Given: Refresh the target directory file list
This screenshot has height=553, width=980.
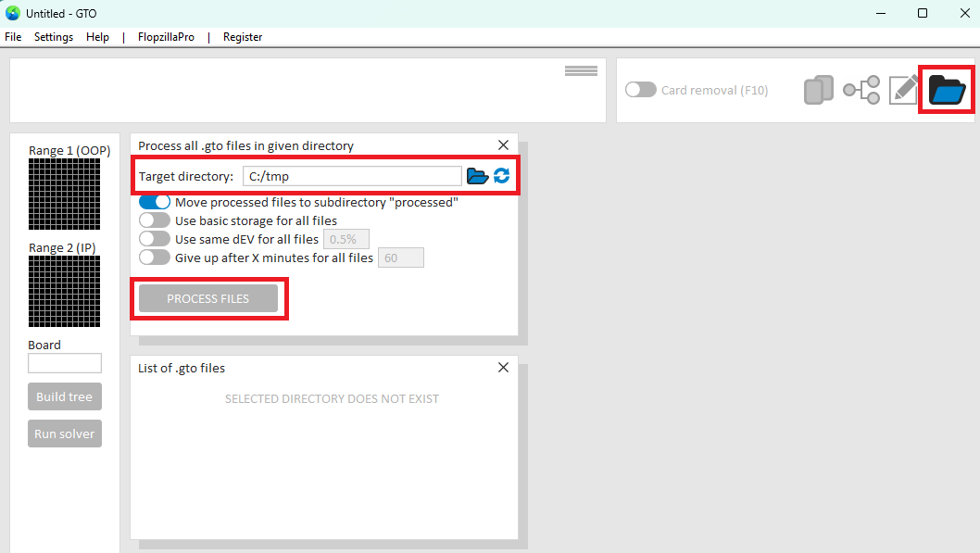Looking at the screenshot, I should click(x=502, y=176).
